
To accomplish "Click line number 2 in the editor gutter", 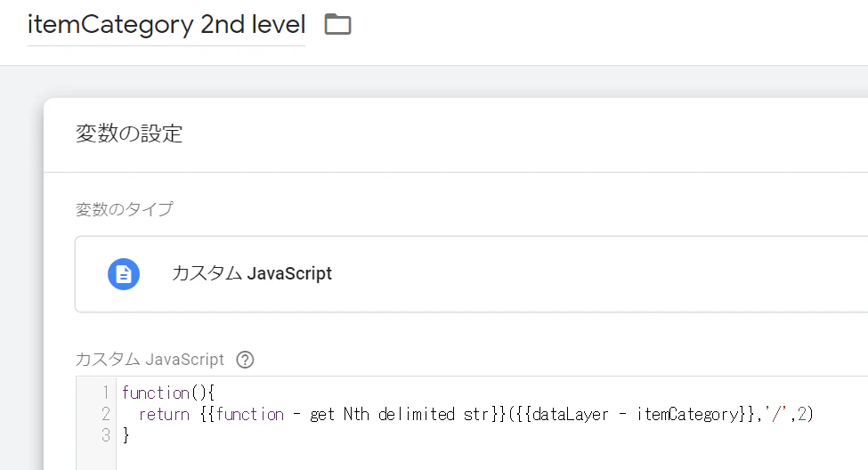I will click(x=105, y=414).
